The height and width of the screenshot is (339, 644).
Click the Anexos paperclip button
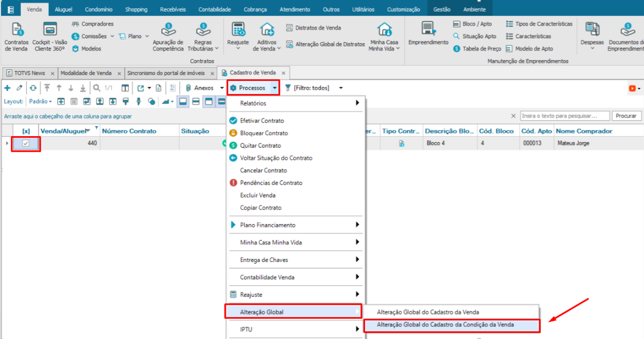(x=200, y=88)
